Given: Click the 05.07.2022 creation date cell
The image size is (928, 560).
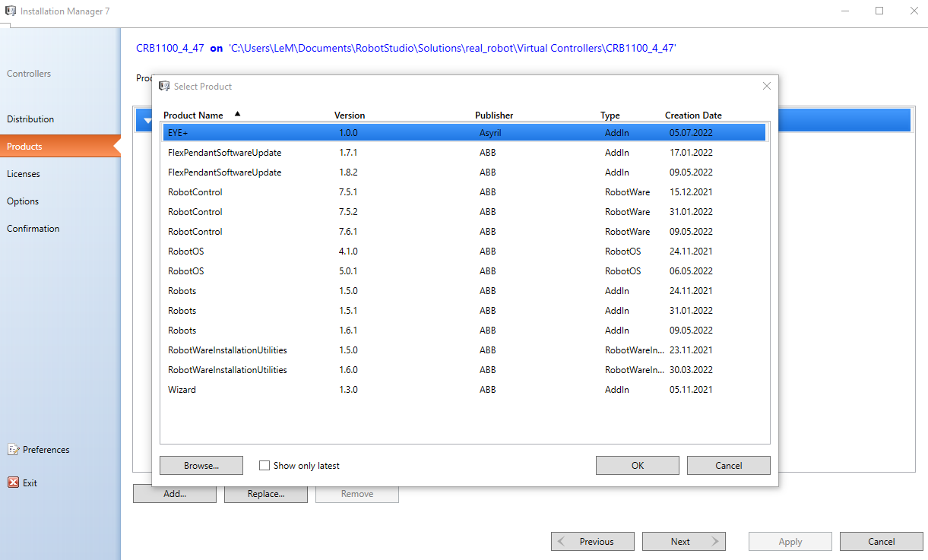Looking at the screenshot, I should pos(691,133).
